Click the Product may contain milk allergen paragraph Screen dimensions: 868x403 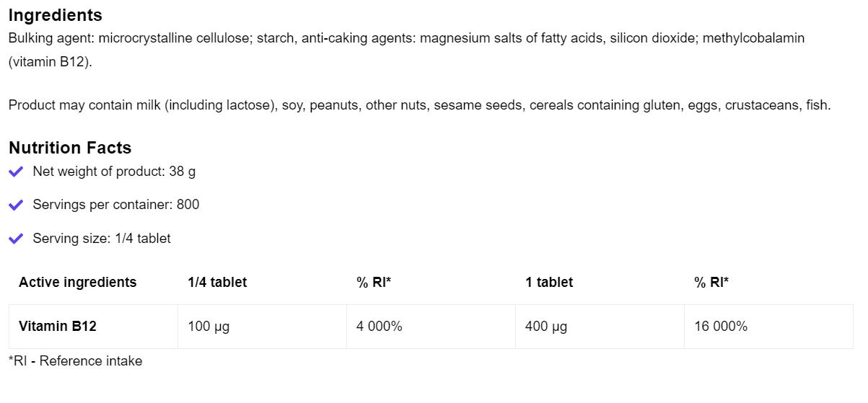click(419, 106)
